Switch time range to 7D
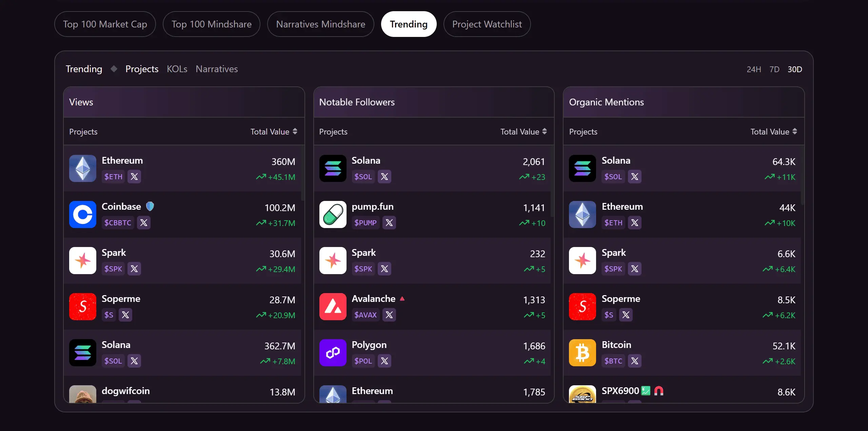This screenshot has height=431, width=868. (774, 69)
